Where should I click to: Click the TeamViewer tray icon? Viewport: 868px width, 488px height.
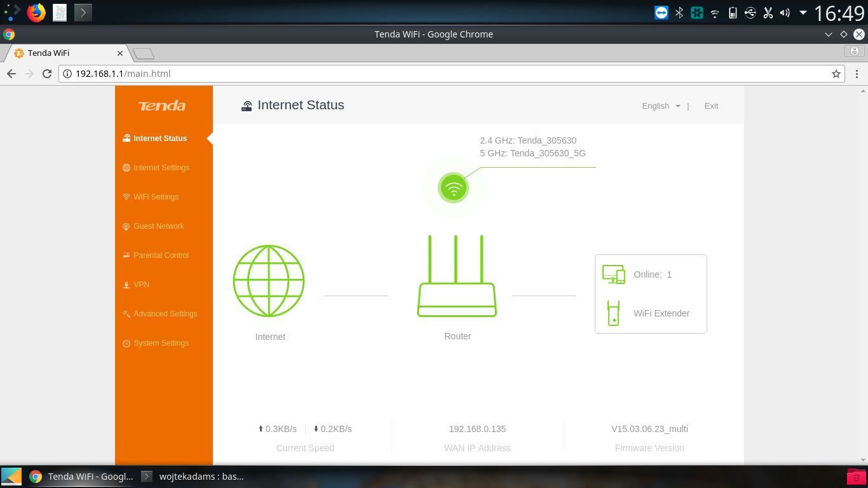coord(661,12)
